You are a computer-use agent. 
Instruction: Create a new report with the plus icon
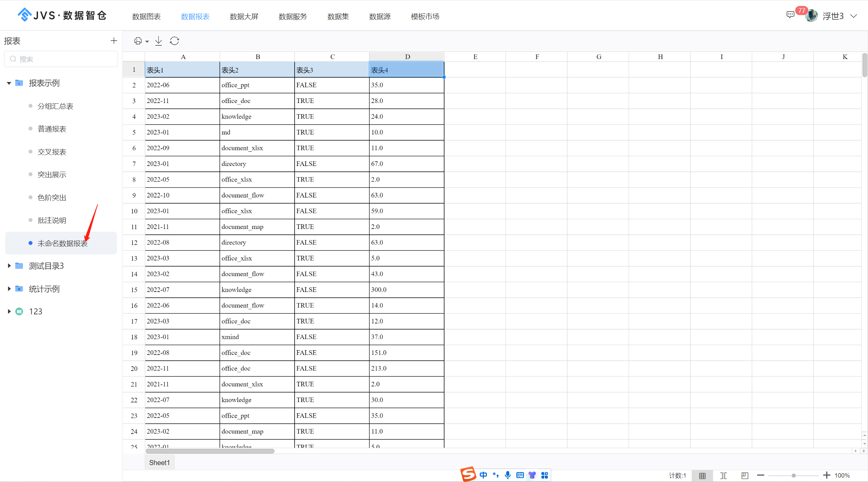click(x=113, y=40)
